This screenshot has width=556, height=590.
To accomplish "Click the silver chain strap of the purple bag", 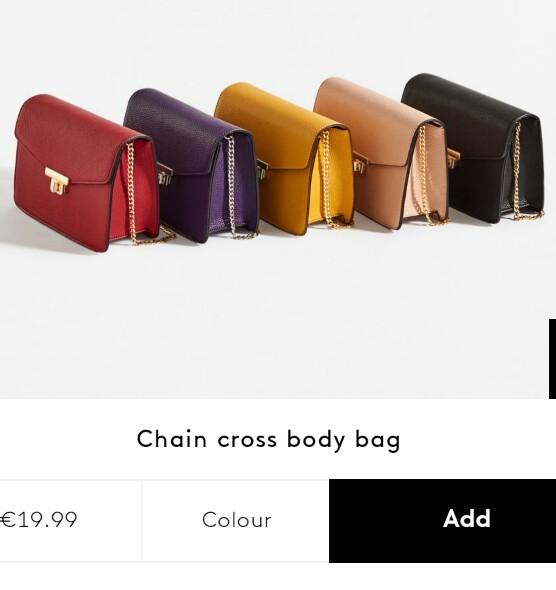I will pyautogui.click(x=230, y=184).
